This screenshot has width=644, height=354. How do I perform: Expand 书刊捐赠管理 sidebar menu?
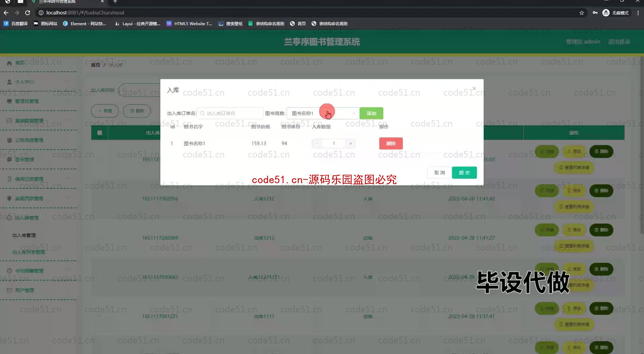click(38, 271)
